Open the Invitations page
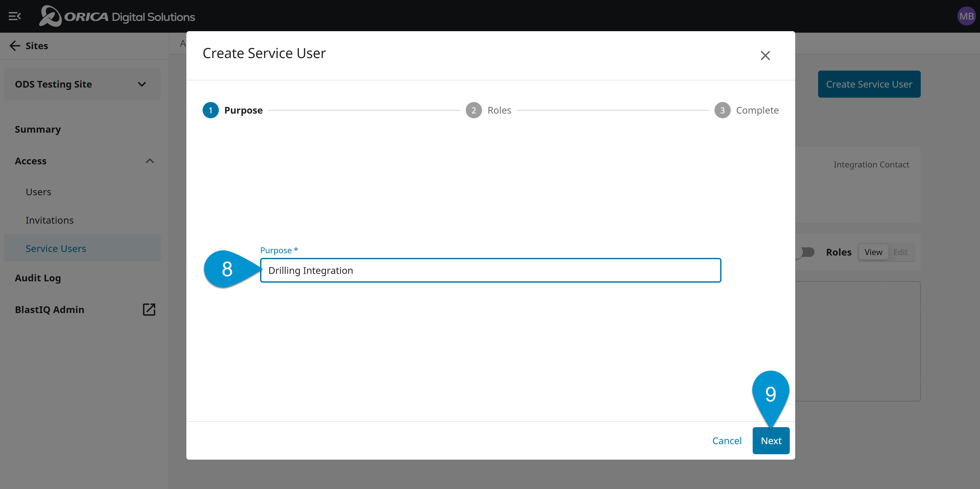 click(49, 220)
